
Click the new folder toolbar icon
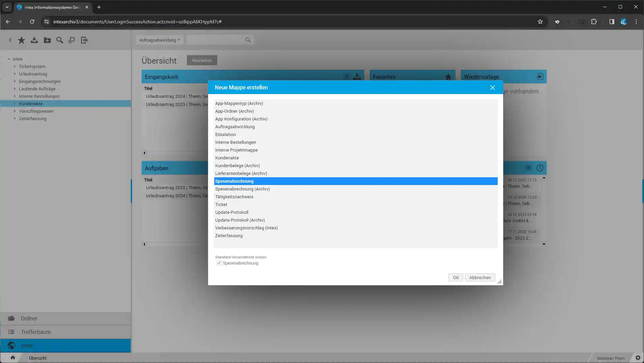(x=47, y=40)
